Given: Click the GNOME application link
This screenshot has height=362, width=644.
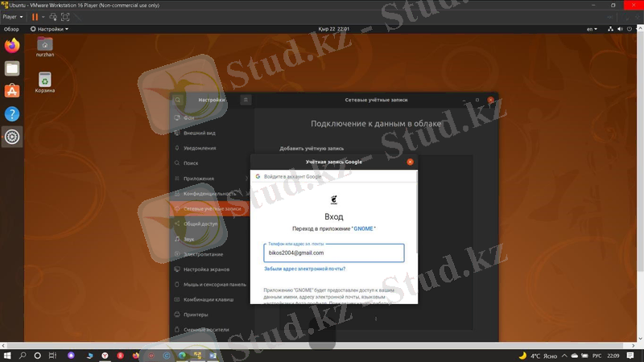Looking at the screenshot, I should (364, 228).
